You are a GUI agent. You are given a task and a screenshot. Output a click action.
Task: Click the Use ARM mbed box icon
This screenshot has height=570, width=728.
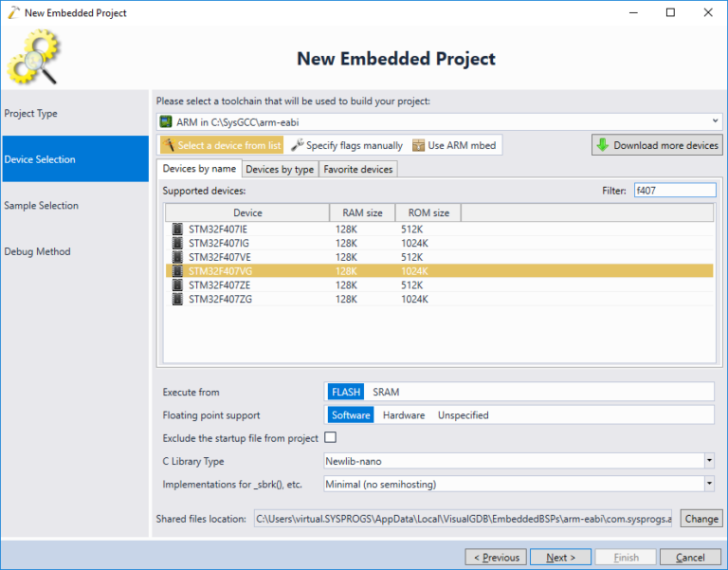(x=418, y=145)
